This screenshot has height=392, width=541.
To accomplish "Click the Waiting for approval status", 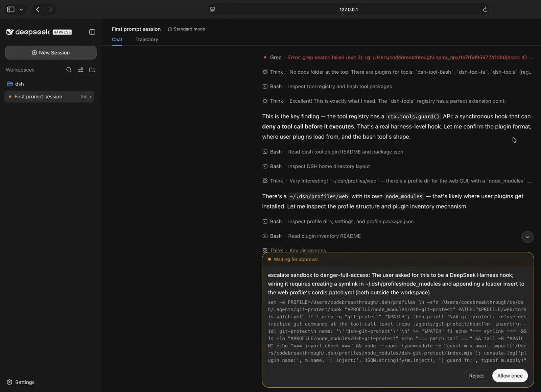I will 293,260.
